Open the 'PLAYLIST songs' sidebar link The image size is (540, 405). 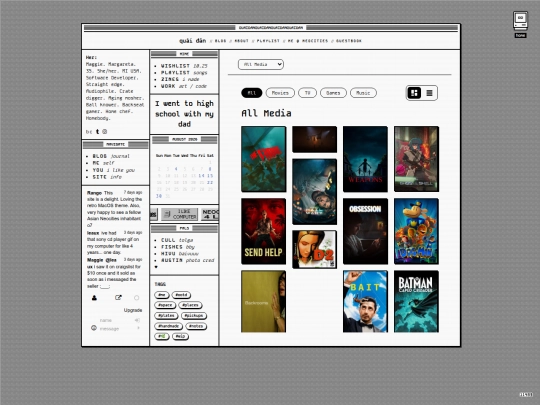(x=184, y=73)
